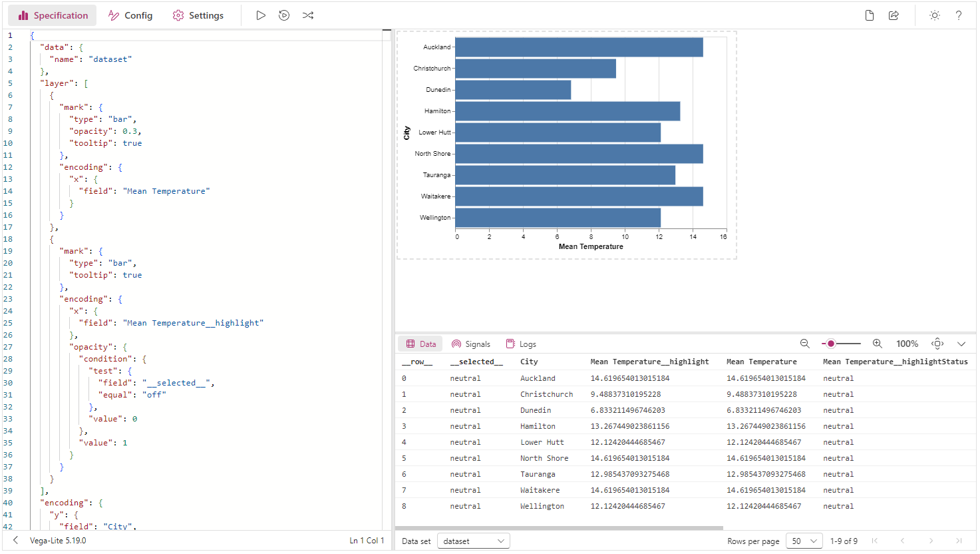Toggle the light/dark theme sun icon

935,15
